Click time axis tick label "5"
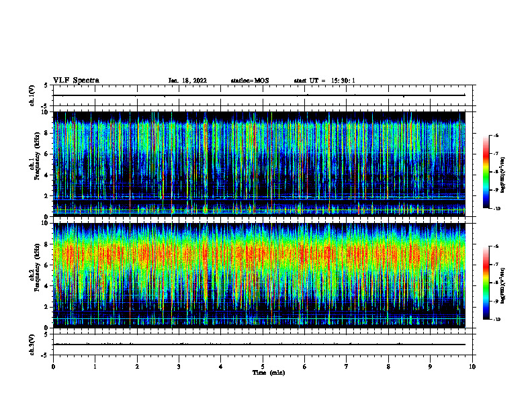This screenshot has height=411, width=532. pyautogui.click(x=263, y=367)
